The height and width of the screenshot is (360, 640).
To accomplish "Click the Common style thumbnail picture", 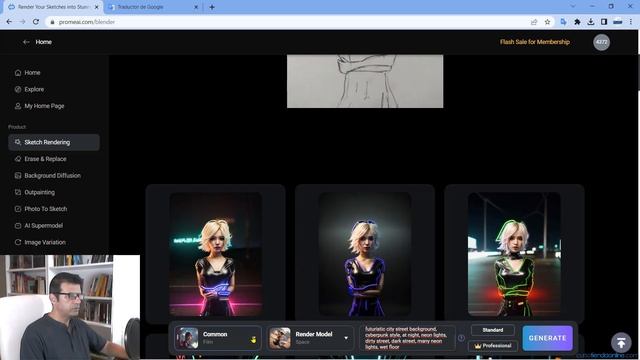I will click(x=187, y=338).
